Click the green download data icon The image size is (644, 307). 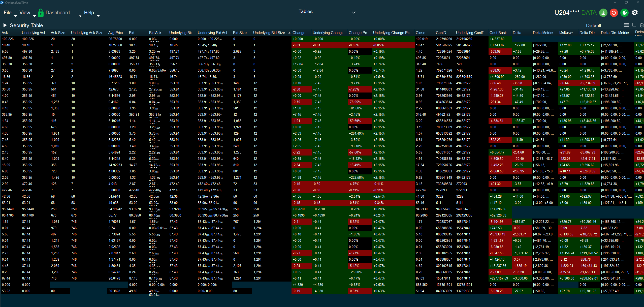tap(603, 13)
